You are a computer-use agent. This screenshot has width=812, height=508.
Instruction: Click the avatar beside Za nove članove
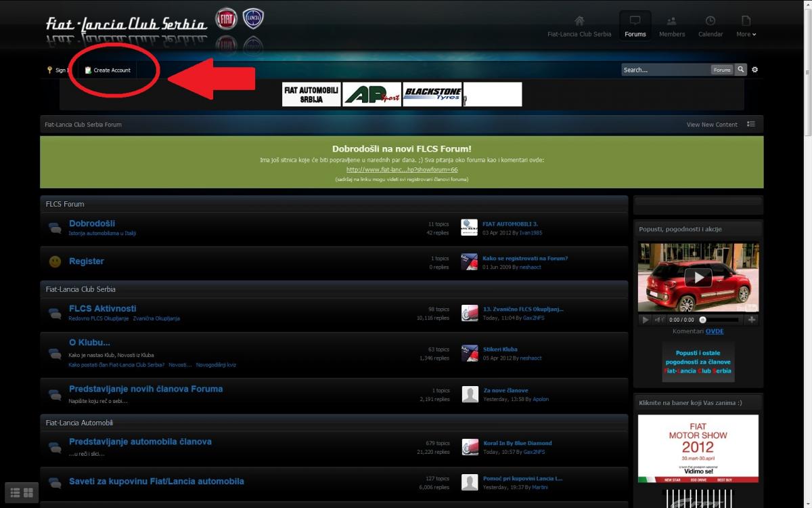point(470,394)
